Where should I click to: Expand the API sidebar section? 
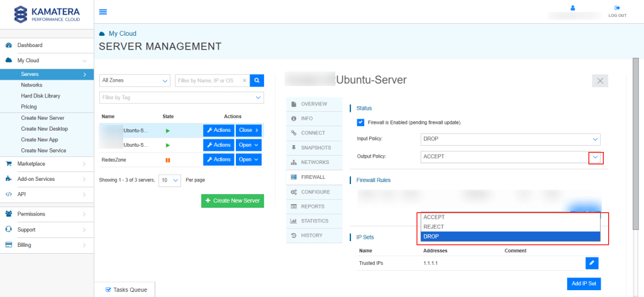[x=47, y=194]
